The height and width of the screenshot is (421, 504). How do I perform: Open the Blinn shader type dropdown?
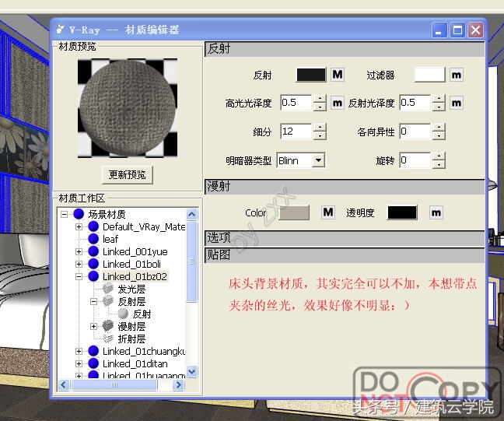pyautogui.click(x=318, y=160)
